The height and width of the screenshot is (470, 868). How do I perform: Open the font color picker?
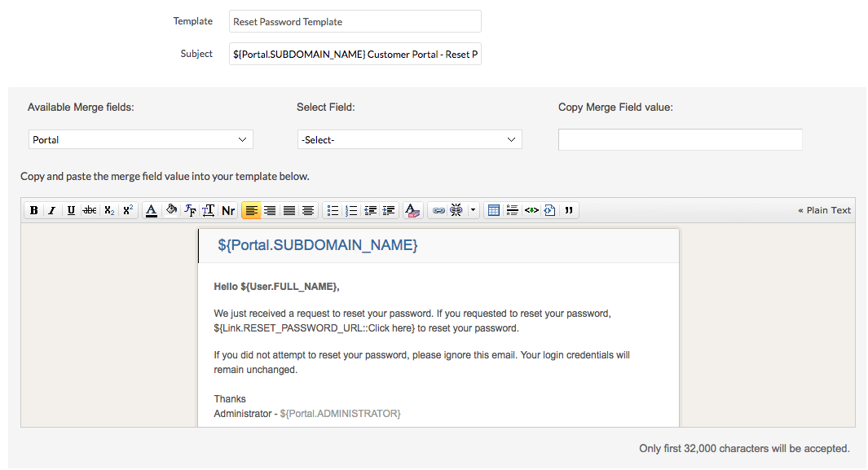pyautogui.click(x=151, y=210)
